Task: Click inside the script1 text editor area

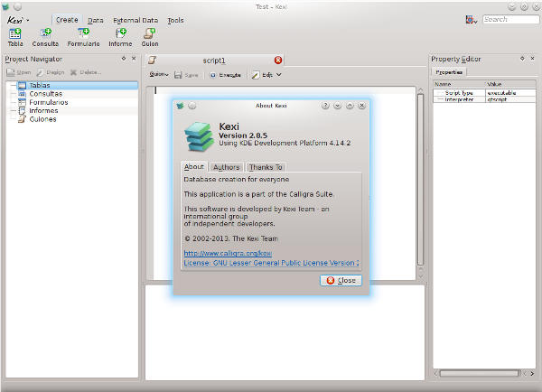Action: click(x=285, y=183)
